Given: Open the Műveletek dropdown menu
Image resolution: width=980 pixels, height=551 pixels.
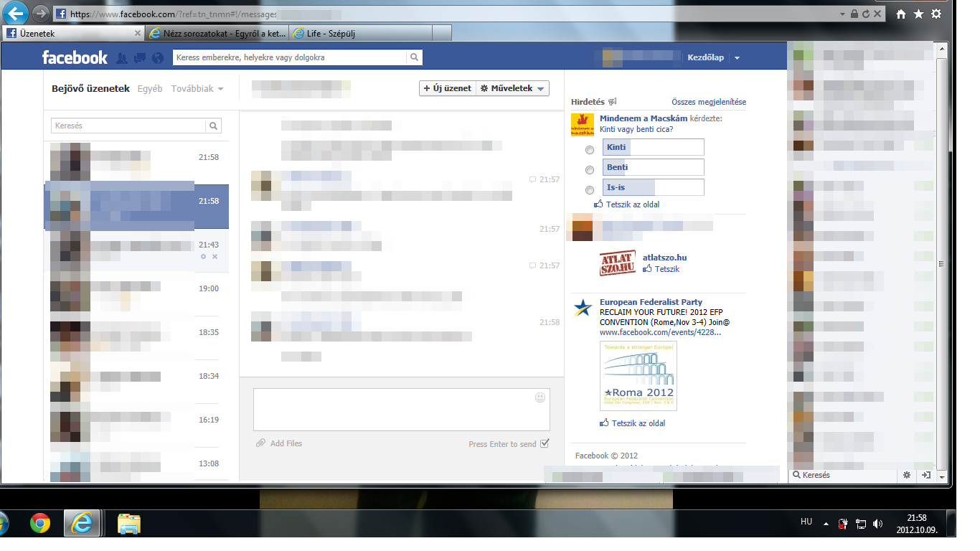Looking at the screenshot, I should coord(513,88).
